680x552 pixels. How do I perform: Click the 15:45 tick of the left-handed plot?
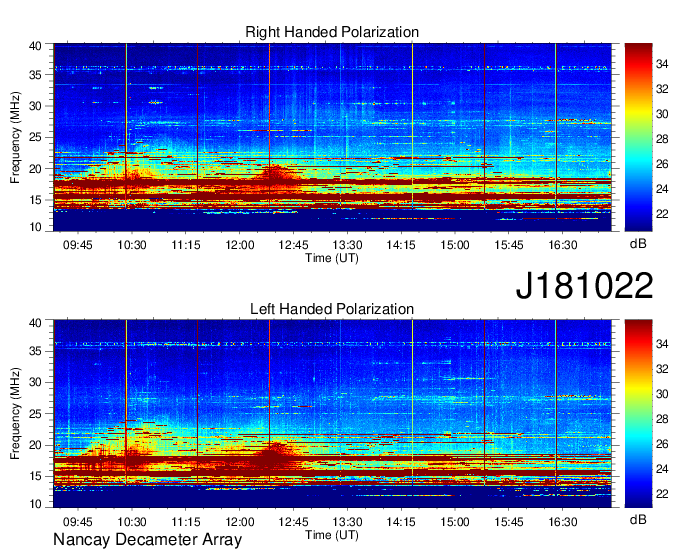click(x=509, y=522)
